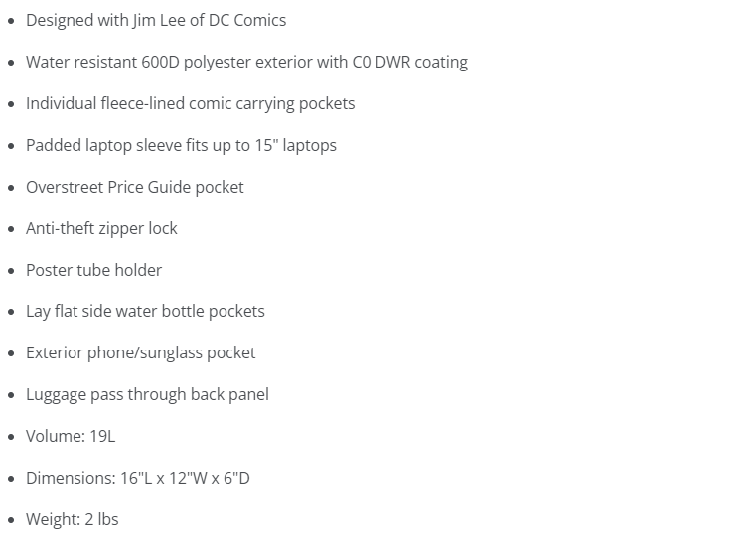This screenshot has width=752, height=560.
Task: Click the Dimensions 16"L x 12"W x 6"D line
Action: [x=137, y=478]
